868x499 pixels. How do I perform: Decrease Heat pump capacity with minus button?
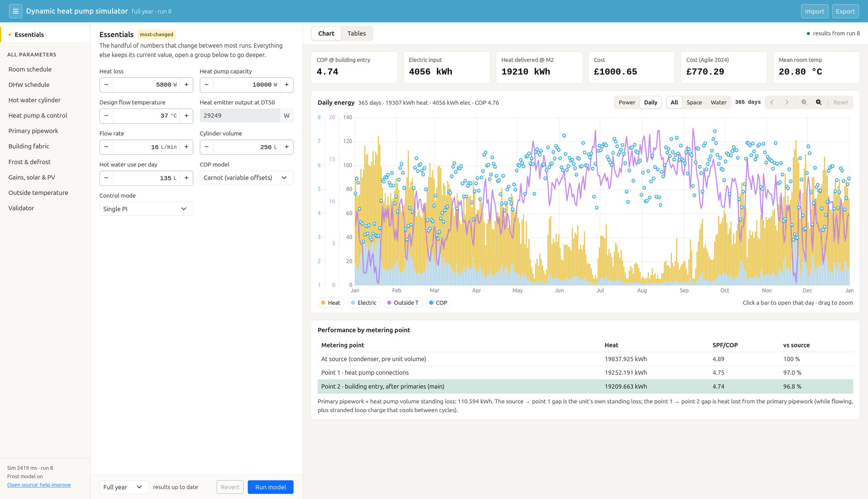coord(207,85)
